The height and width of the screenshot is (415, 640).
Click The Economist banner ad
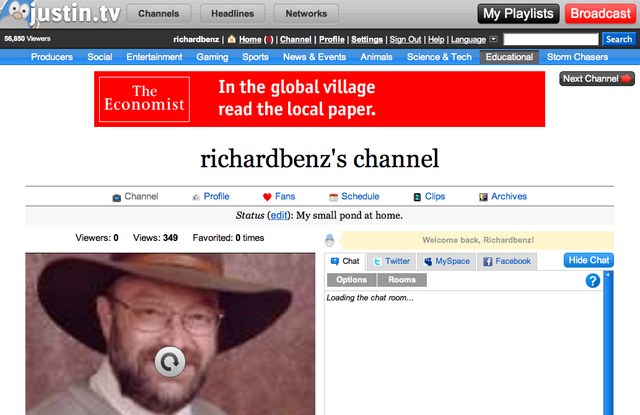(320, 99)
